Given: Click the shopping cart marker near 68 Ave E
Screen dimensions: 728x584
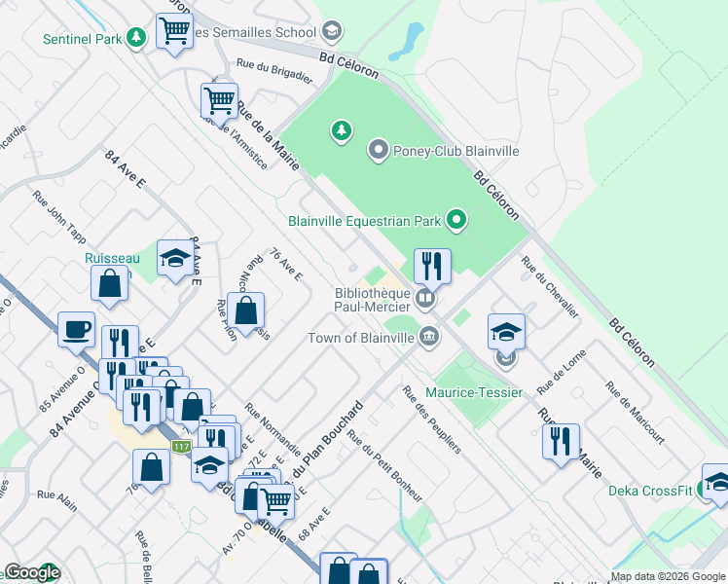Looking at the screenshot, I should [x=275, y=502].
